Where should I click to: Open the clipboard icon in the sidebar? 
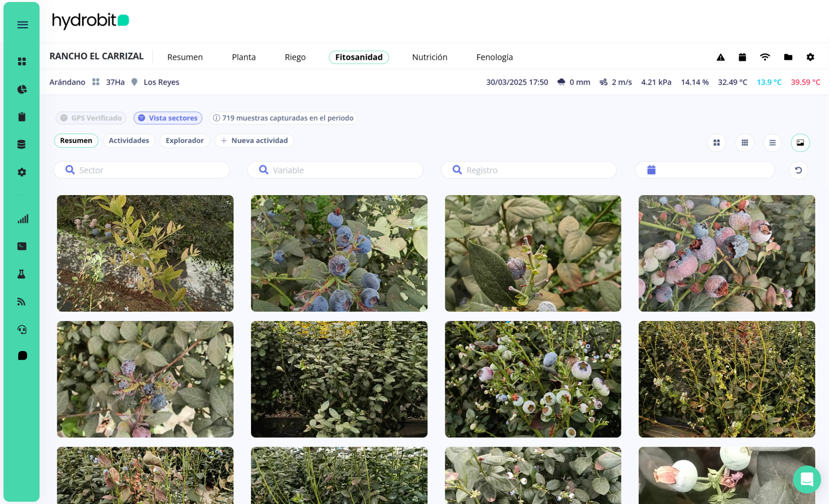22,117
